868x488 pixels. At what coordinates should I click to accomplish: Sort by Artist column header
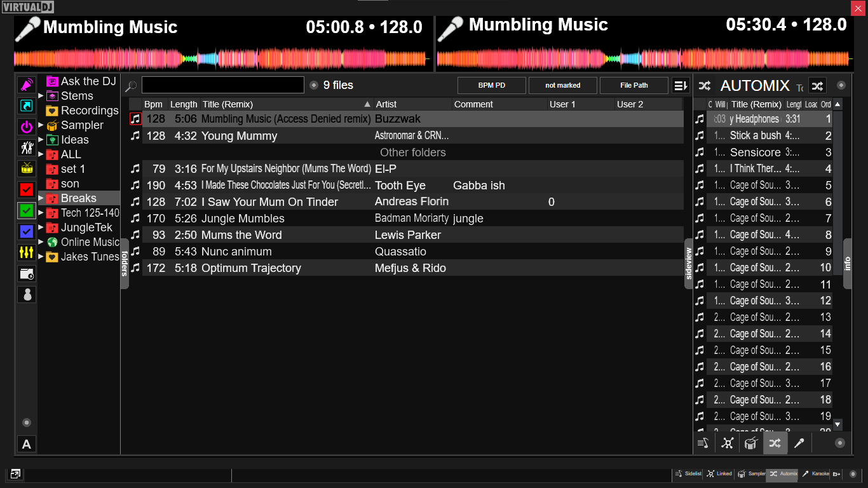coord(413,104)
